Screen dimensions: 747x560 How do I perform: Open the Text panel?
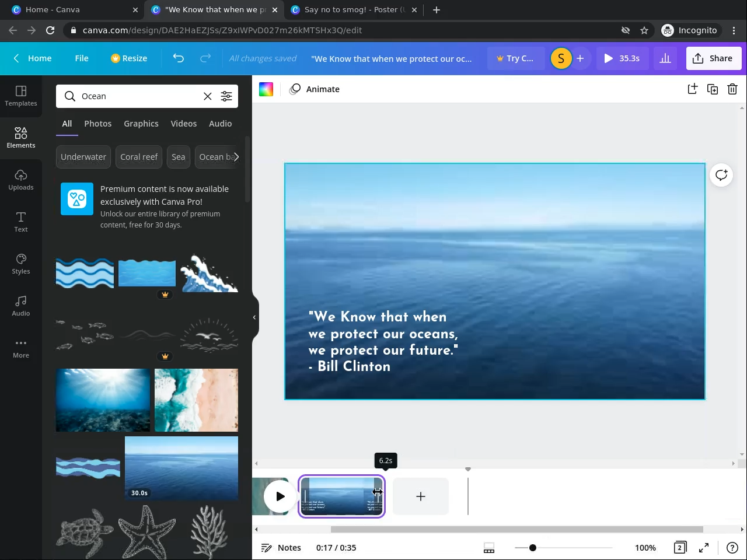click(21, 222)
